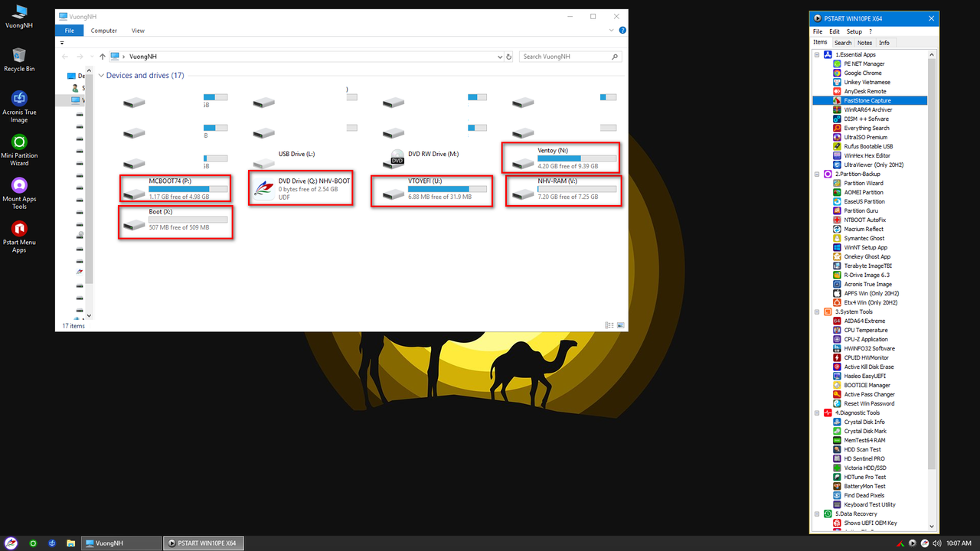Open Keyboard Test Utility
The width and height of the screenshot is (980, 551).
click(870, 504)
